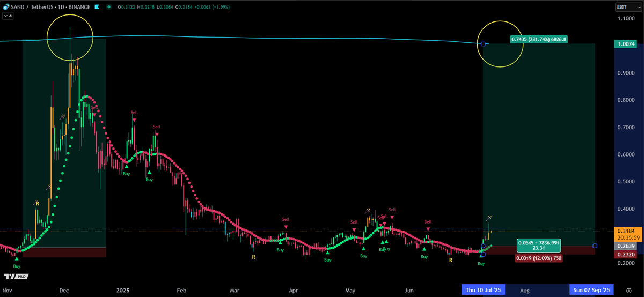Click the green market status dot
The width and height of the screenshot is (644, 297).
point(108,8)
